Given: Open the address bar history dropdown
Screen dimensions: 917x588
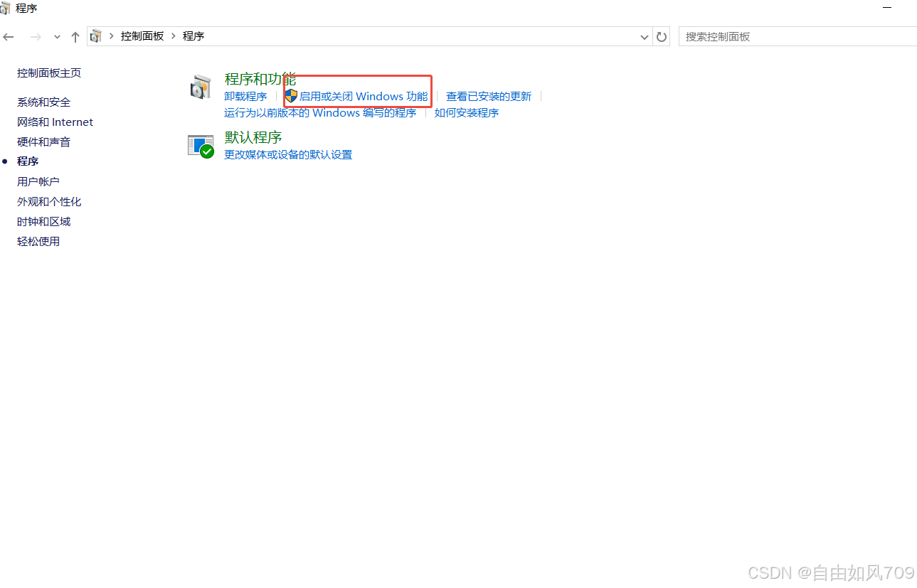Looking at the screenshot, I should 645,36.
